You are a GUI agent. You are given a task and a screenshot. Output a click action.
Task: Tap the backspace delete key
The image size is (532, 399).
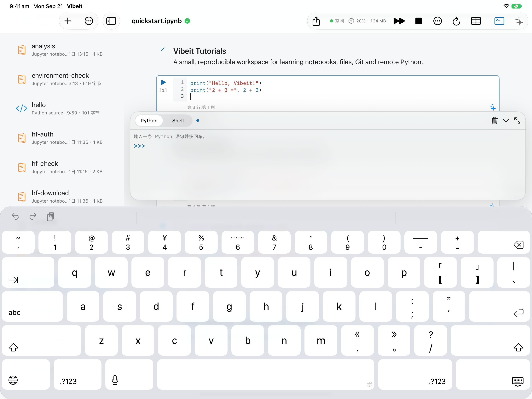pyautogui.click(x=504, y=242)
